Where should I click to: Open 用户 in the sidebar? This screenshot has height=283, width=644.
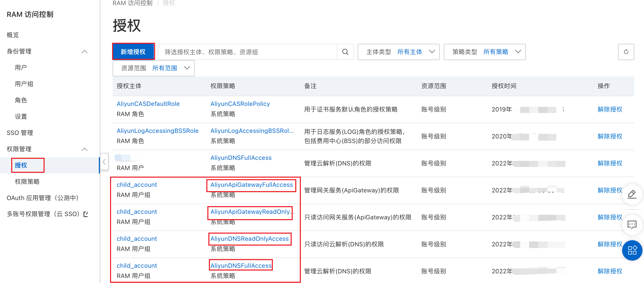21,68
